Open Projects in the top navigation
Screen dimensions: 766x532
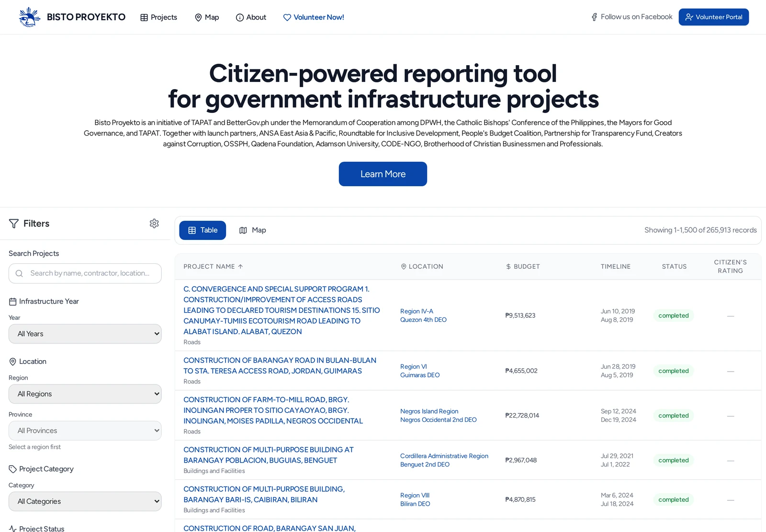click(158, 17)
